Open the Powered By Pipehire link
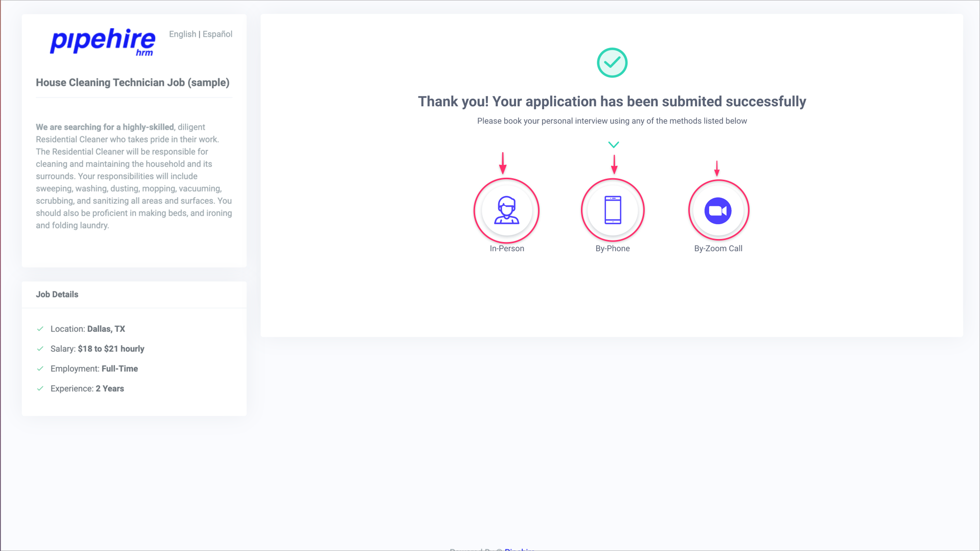This screenshot has width=980, height=551. (x=519, y=549)
